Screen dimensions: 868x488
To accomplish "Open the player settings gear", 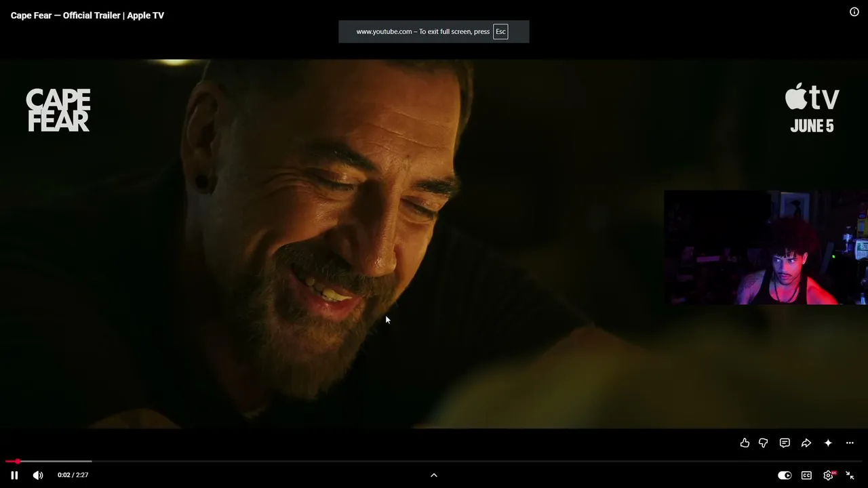I will point(828,475).
